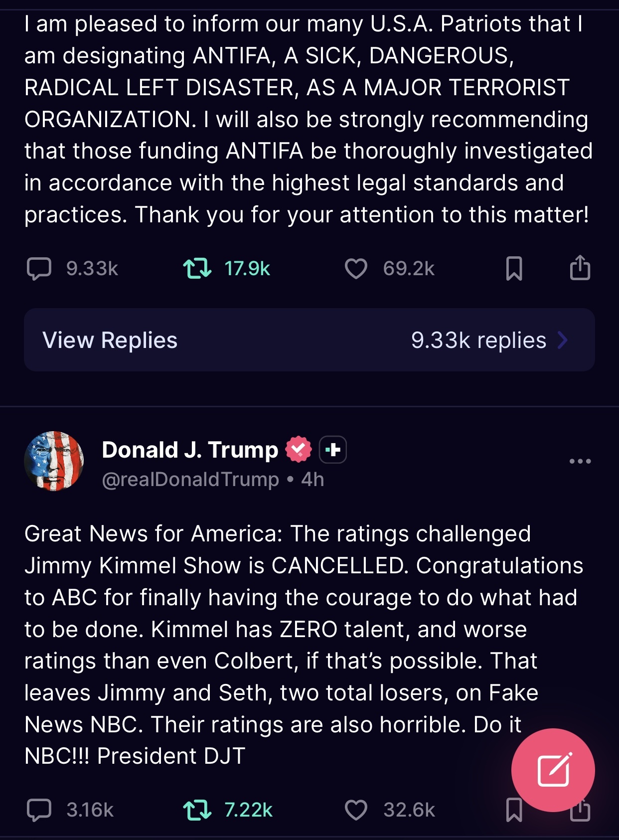Tap the plus badge beside verified icon
Image resolution: width=619 pixels, height=840 pixels.
[332, 450]
